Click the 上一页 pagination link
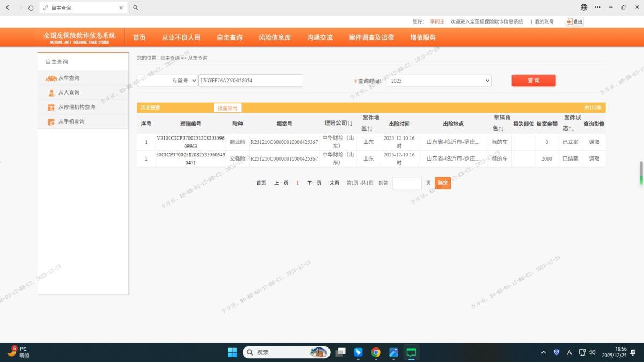644x362 pixels. pyautogui.click(x=281, y=183)
